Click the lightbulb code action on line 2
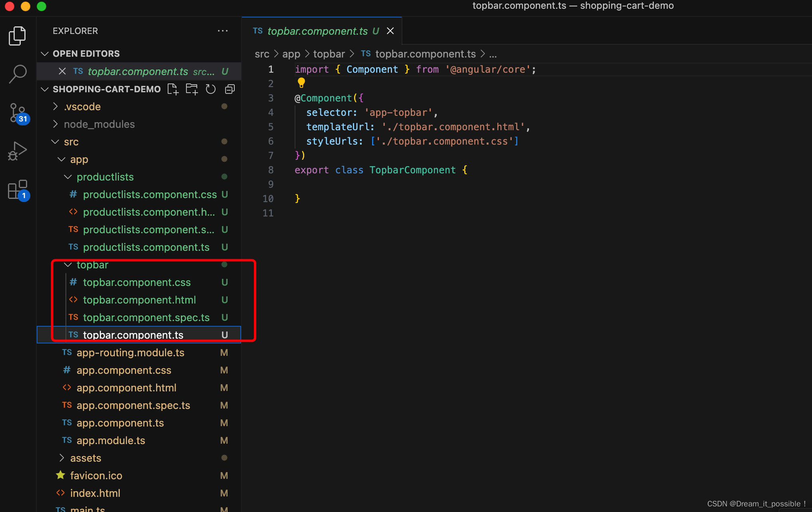This screenshot has width=812, height=512. pos(301,83)
